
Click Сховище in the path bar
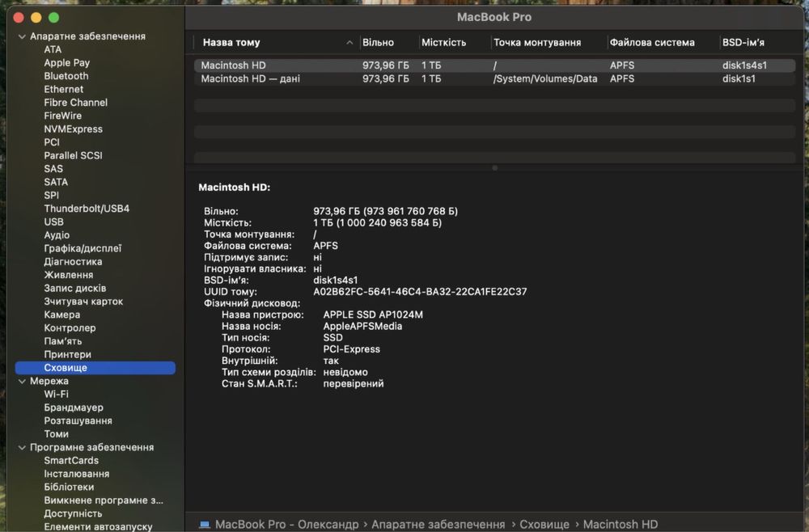pyautogui.click(x=544, y=524)
